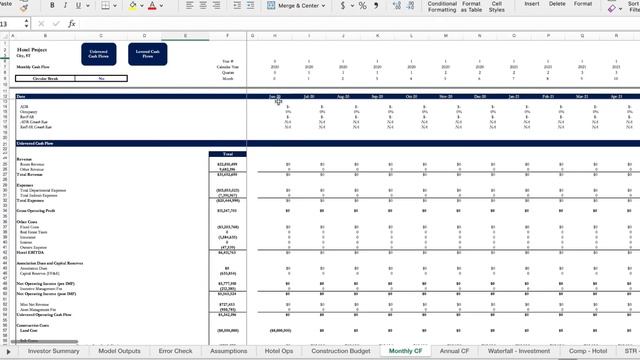Switch to Model Outputs sheet
Viewport: 640px width, 360px height.
[119, 351]
